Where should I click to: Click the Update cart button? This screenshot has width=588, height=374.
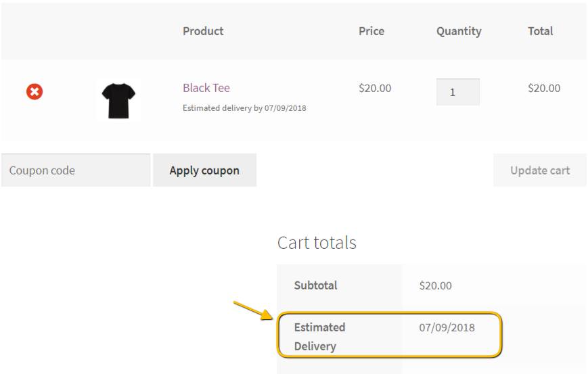(540, 170)
